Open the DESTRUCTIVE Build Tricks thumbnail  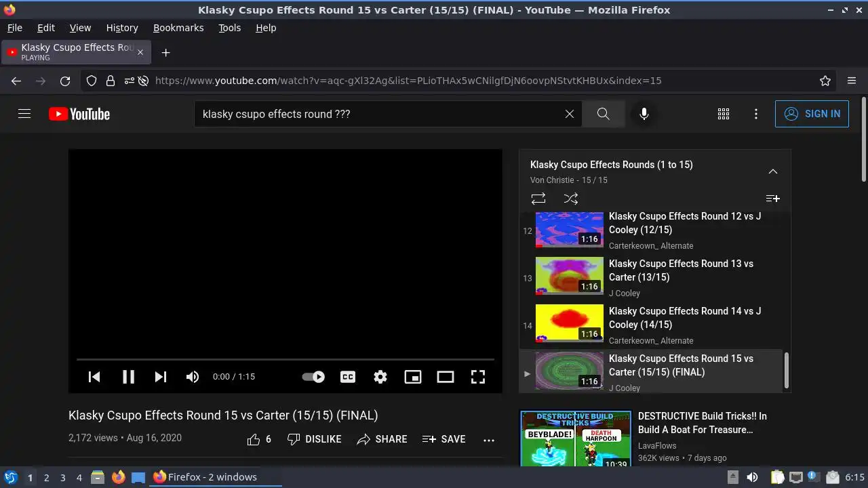pyautogui.click(x=576, y=439)
